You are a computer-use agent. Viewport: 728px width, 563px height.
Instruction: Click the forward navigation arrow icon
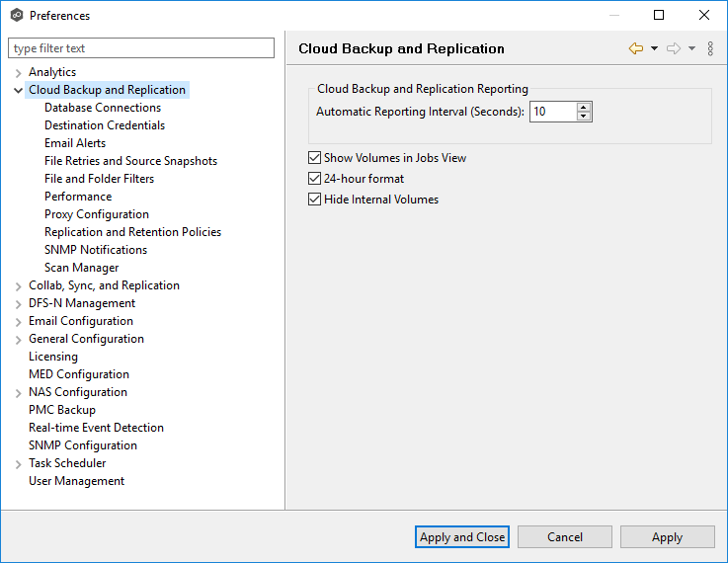click(x=674, y=48)
